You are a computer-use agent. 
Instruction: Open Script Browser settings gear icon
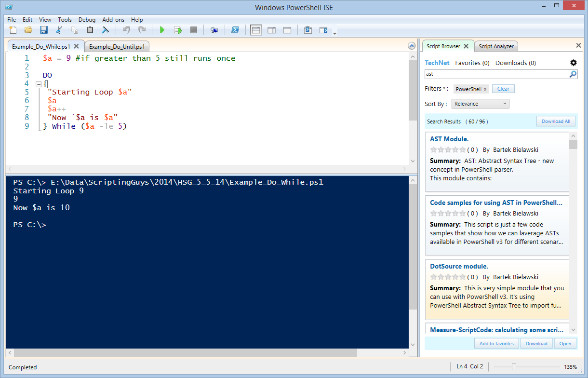point(573,63)
